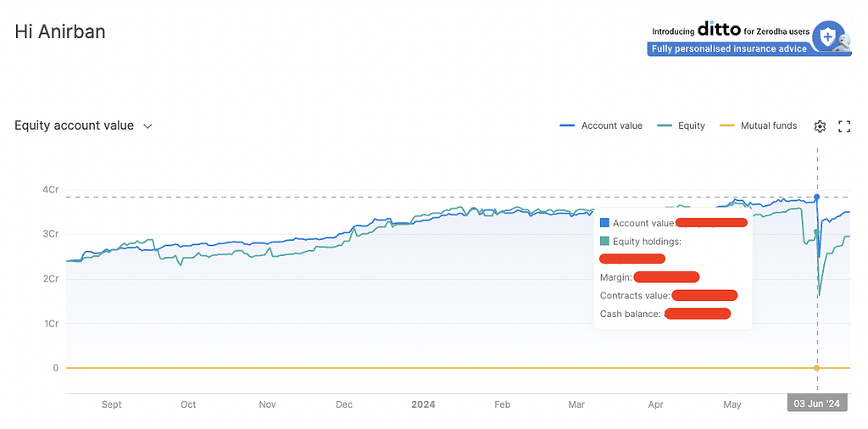This screenshot has width=868, height=429.
Task: Expand chart to fullscreen view
Action: point(843,126)
